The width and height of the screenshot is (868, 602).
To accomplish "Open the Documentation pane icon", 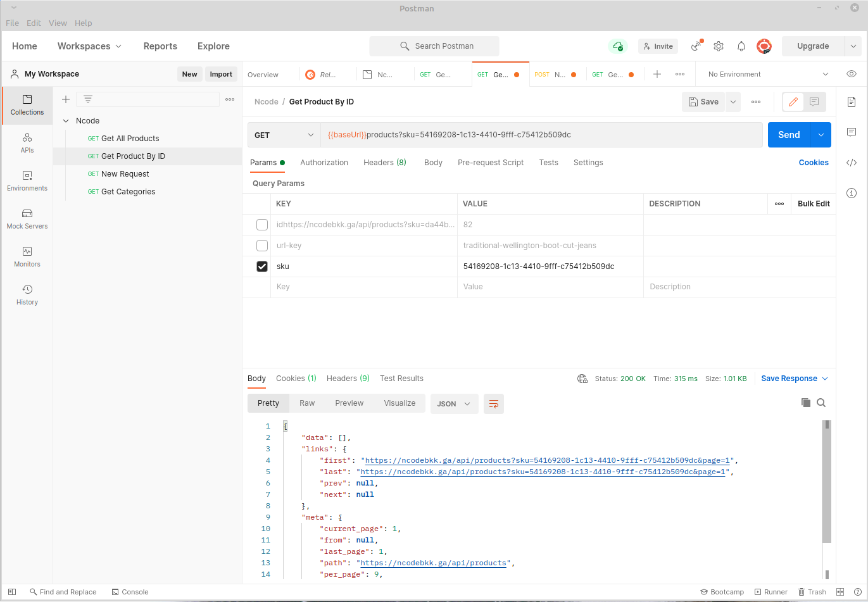I will point(852,102).
